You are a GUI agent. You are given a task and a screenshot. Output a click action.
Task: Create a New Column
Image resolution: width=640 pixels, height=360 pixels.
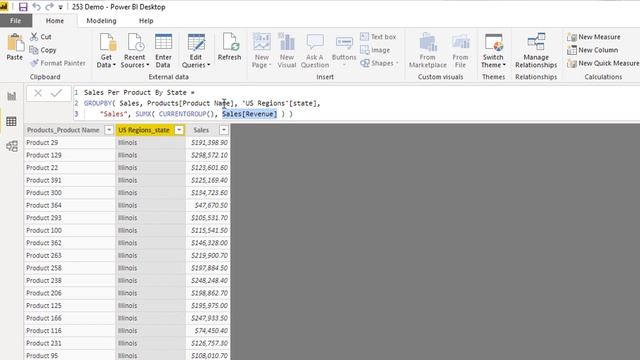(592, 50)
